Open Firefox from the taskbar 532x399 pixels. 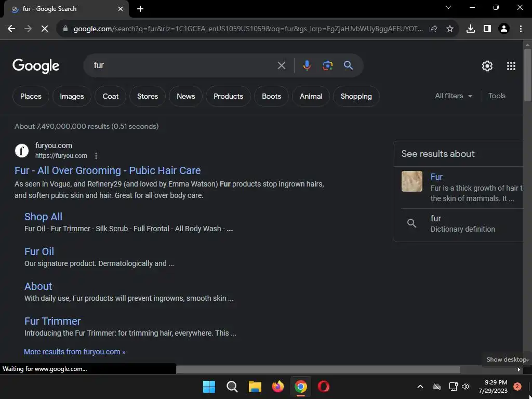tap(278, 387)
